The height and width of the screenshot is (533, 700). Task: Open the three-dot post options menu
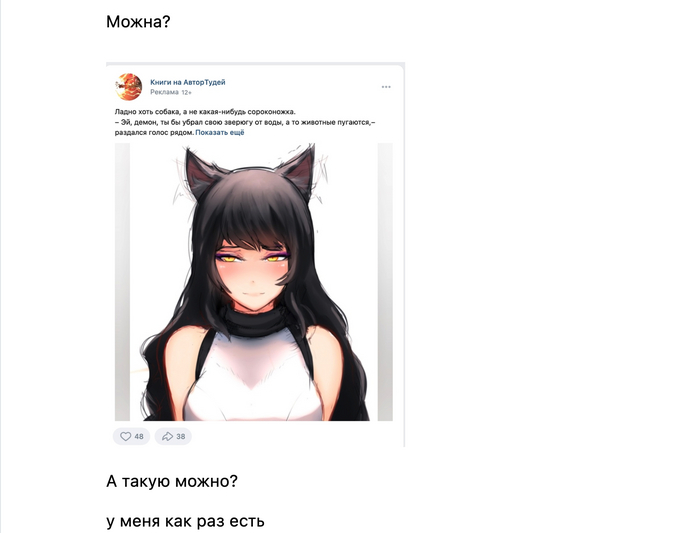click(x=386, y=87)
